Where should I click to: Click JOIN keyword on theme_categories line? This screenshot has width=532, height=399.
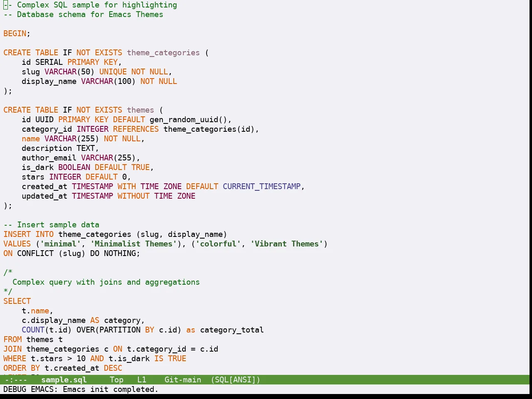(12, 349)
